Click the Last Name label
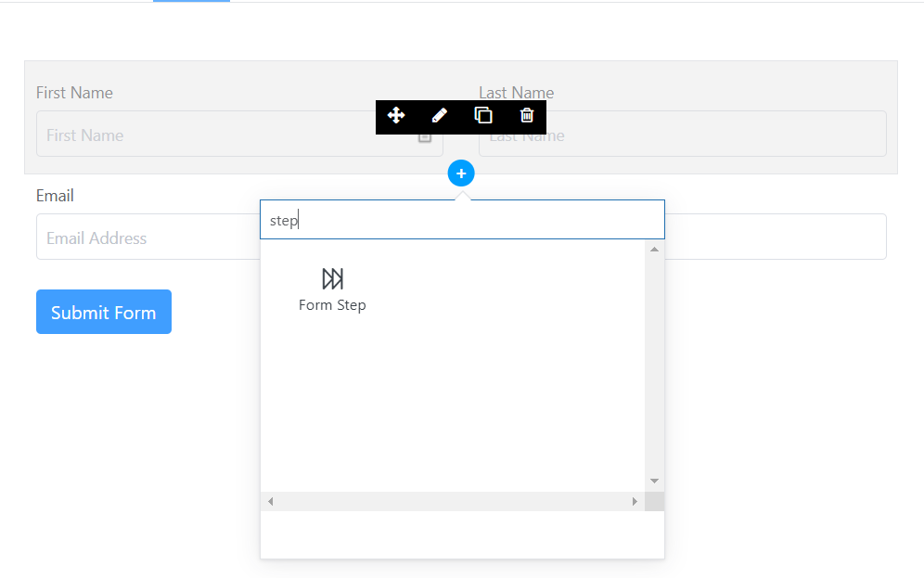 (x=516, y=93)
